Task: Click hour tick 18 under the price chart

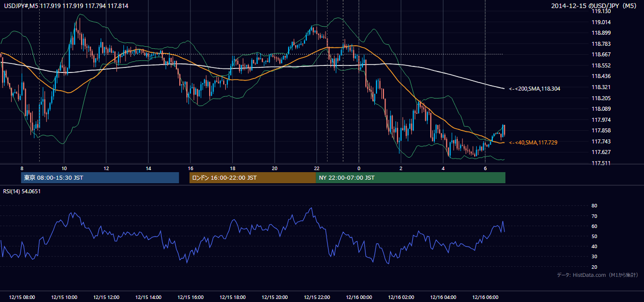Action: [232, 168]
